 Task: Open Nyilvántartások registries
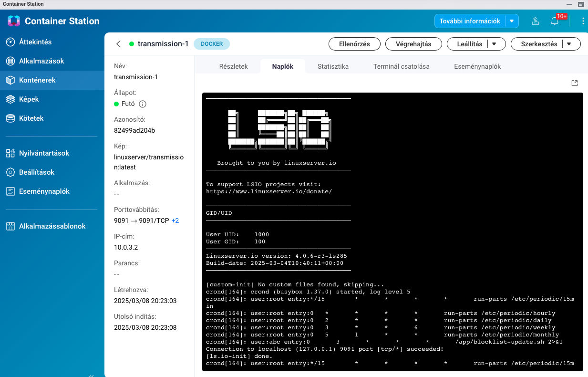(52, 153)
